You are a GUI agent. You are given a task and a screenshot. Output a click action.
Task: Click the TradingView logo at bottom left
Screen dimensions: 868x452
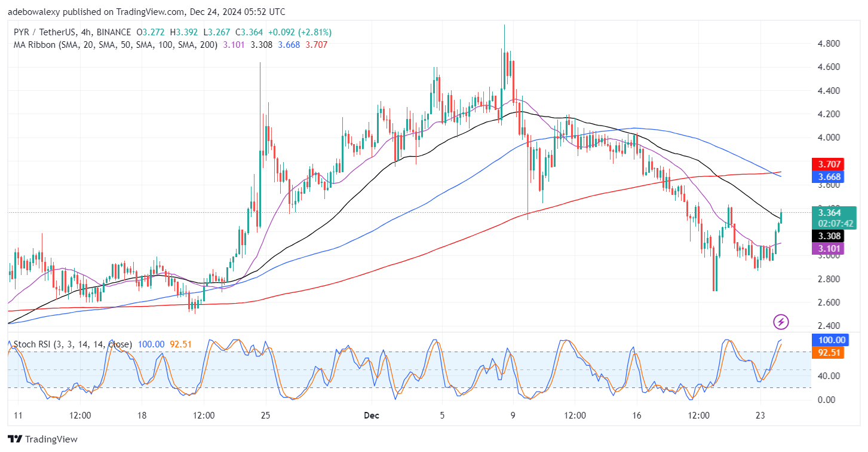[43, 439]
